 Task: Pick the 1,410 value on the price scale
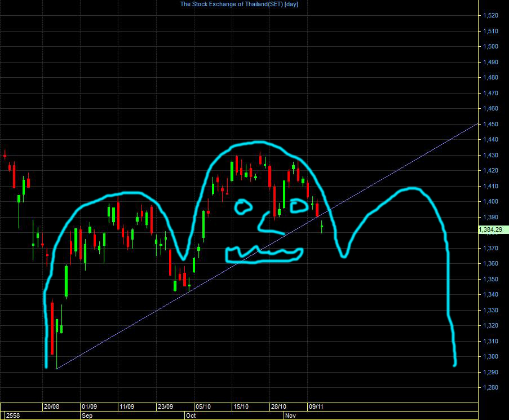coord(490,186)
